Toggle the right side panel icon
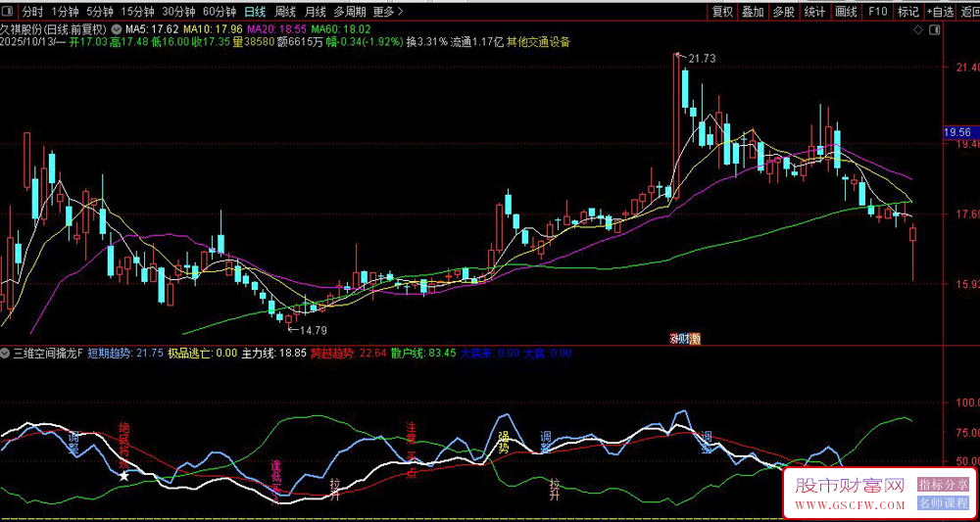Viewport: 980px width, 522px height. click(x=935, y=29)
